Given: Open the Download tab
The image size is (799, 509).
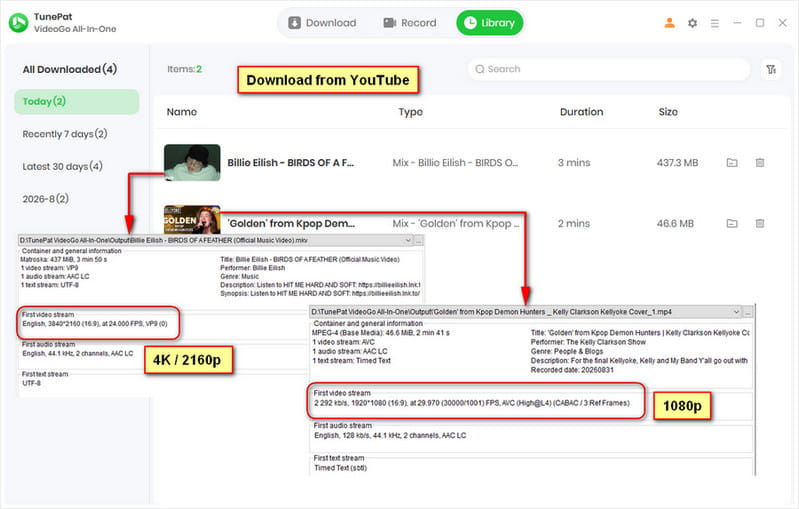Looking at the screenshot, I should [322, 23].
